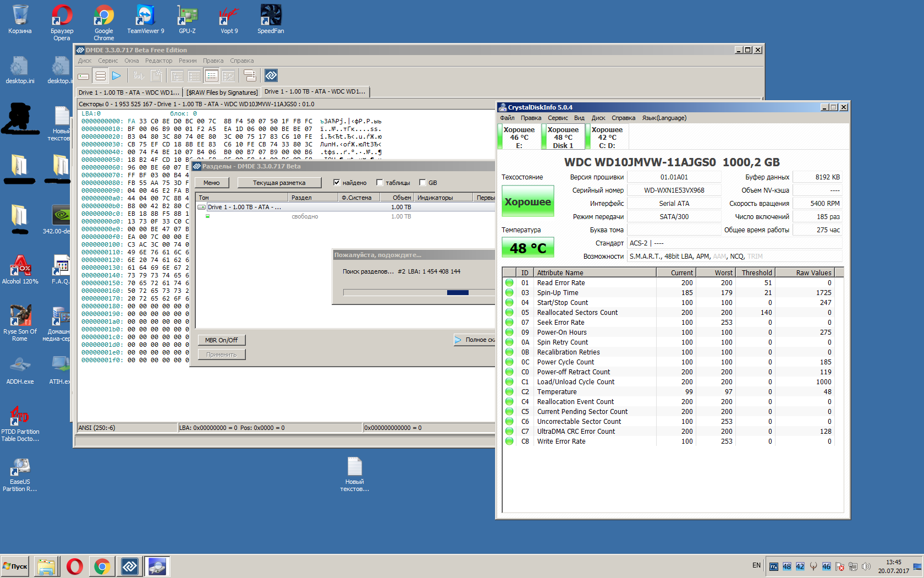This screenshot has width=924, height=578.
Task: Open Сервис menu in CrystalDiskInfo
Action: pos(558,118)
